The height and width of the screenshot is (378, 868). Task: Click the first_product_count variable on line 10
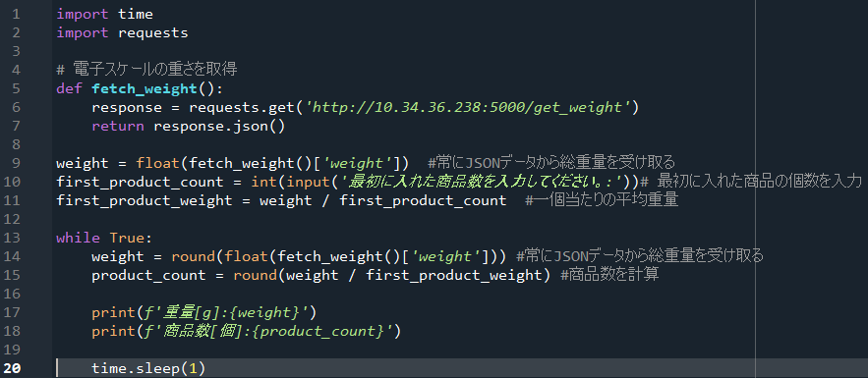click(x=145, y=182)
